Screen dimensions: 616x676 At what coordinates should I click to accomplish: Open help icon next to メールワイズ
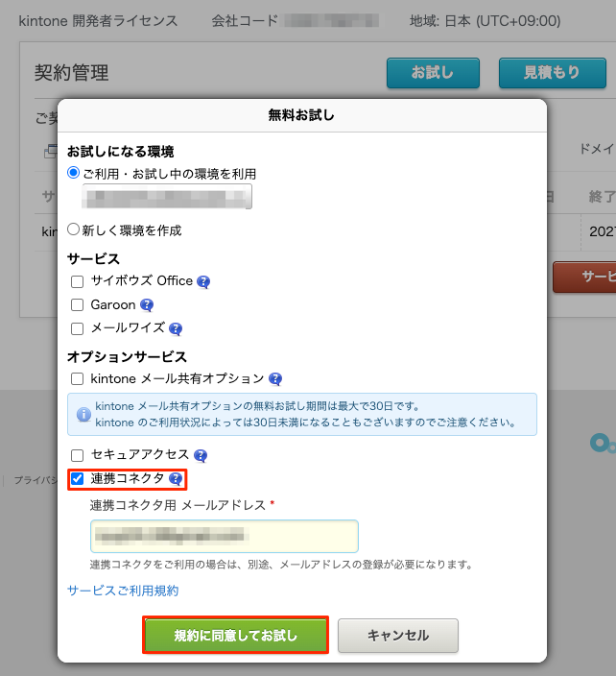point(175,329)
